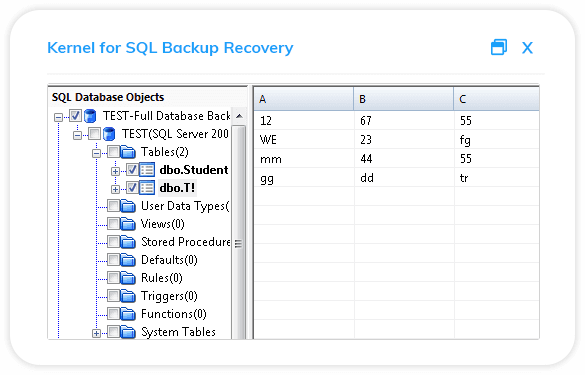Collapse the TEST(SQL Server) node
The height and width of the screenshot is (375, 585).
click(x=78, y=135)
